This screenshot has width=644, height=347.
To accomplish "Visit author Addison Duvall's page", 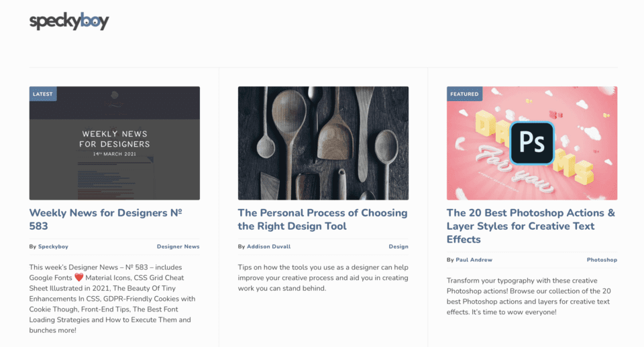I will click(268, 247).
